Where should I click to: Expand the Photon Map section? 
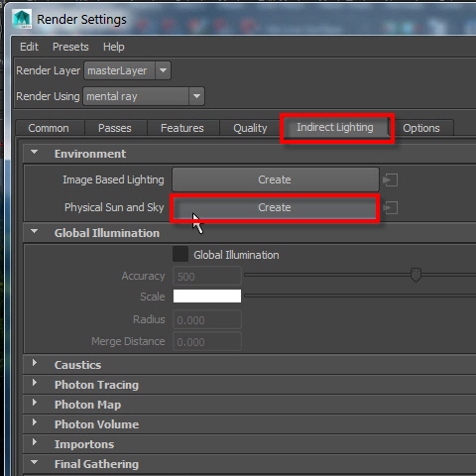click(x=35, y=403)
